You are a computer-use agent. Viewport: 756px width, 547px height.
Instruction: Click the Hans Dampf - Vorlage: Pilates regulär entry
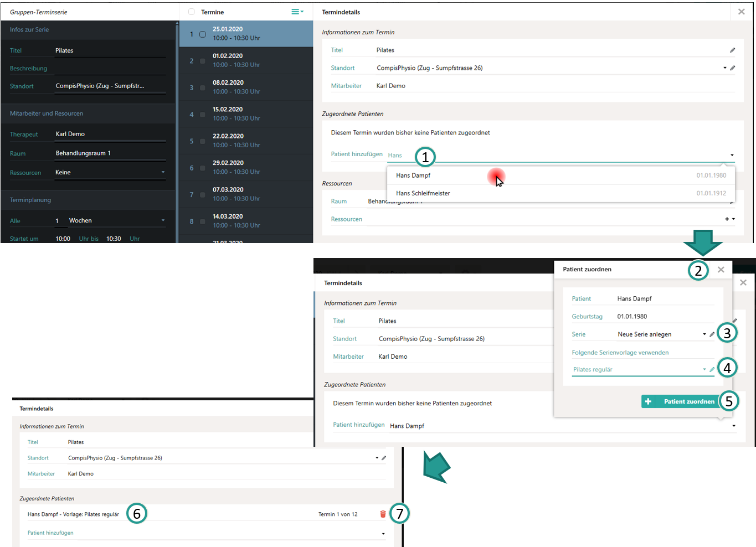click(x=73, y=514)
